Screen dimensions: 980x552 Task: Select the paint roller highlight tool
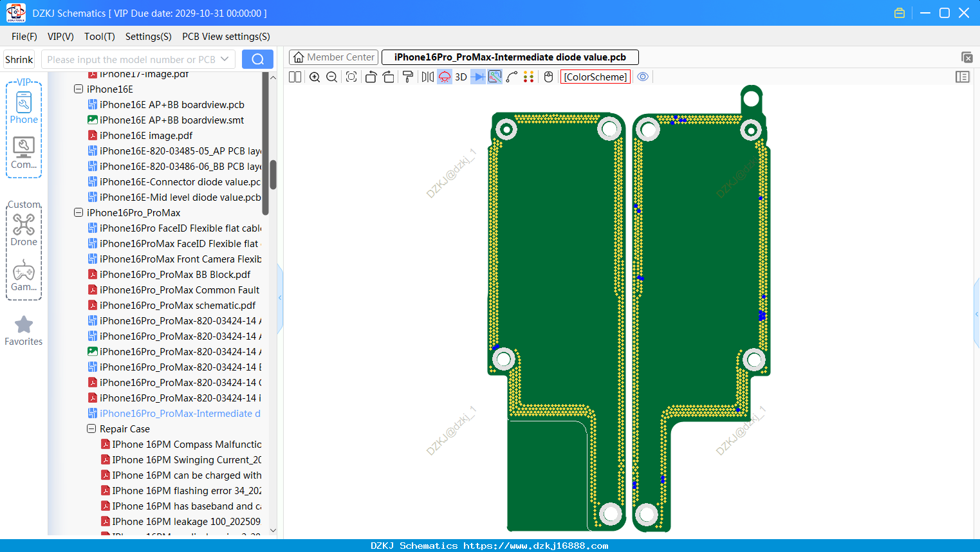tap(408, 77)
